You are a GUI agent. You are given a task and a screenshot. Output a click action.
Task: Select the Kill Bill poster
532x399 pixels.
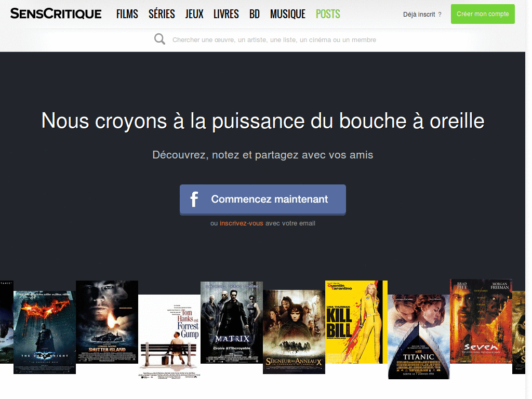(x=356, y=322)
